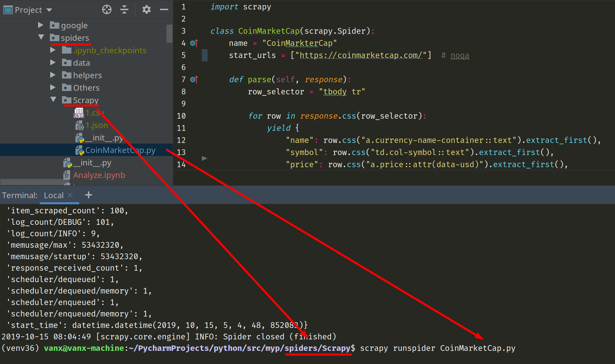Open the Project panel settings gear

tap(146, 9)
